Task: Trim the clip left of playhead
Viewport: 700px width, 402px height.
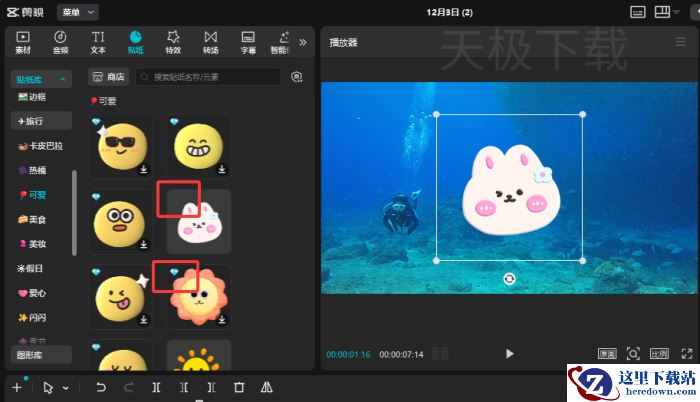Action: pos(184,387)
